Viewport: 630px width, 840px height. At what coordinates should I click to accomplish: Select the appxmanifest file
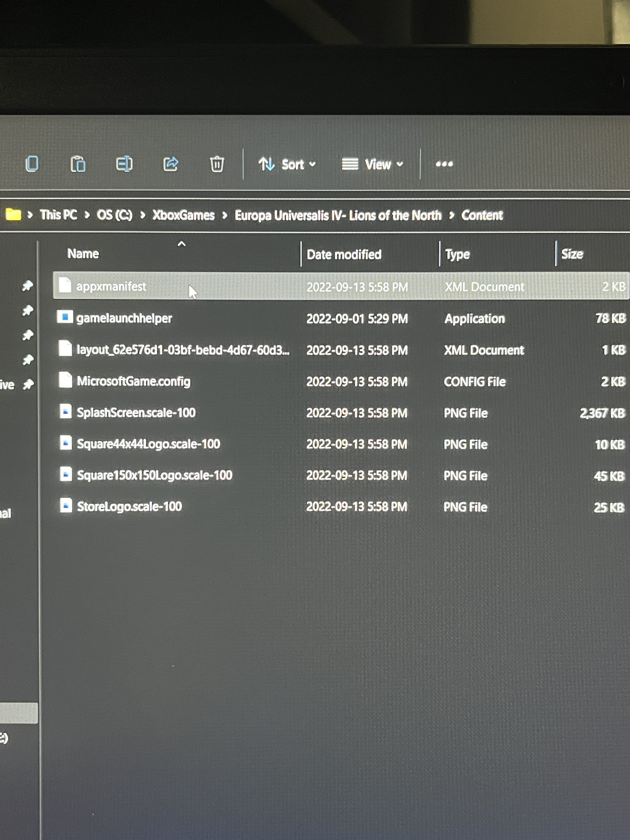[341, 286]
